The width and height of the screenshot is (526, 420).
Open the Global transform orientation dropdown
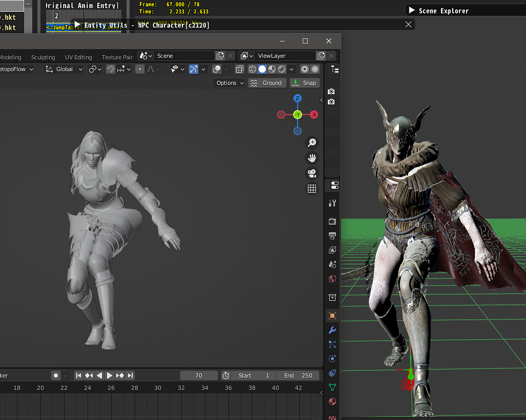point(64,69)
